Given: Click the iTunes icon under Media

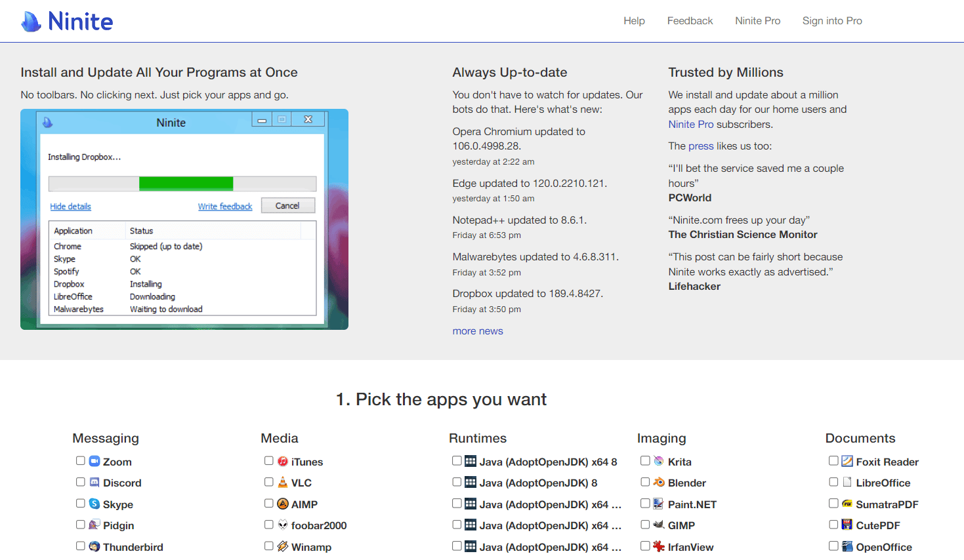Looking at the screenshot, I should point(282,461).
